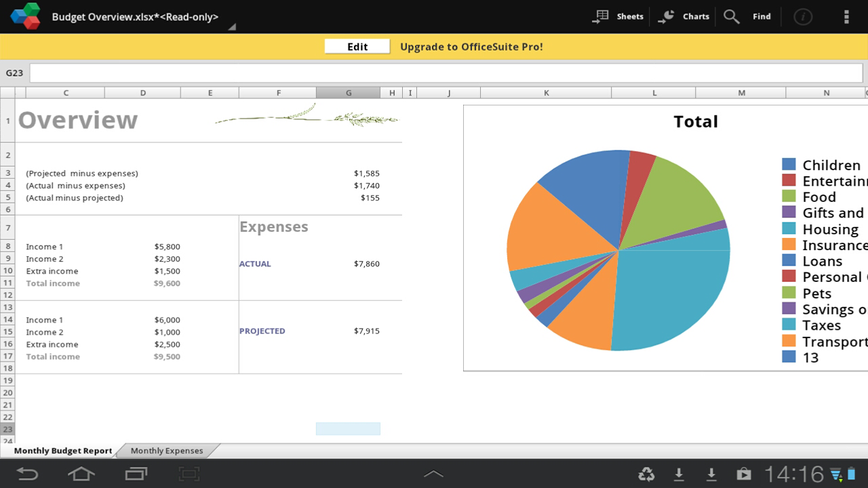
Task: Select column C header
Action: 66,93
